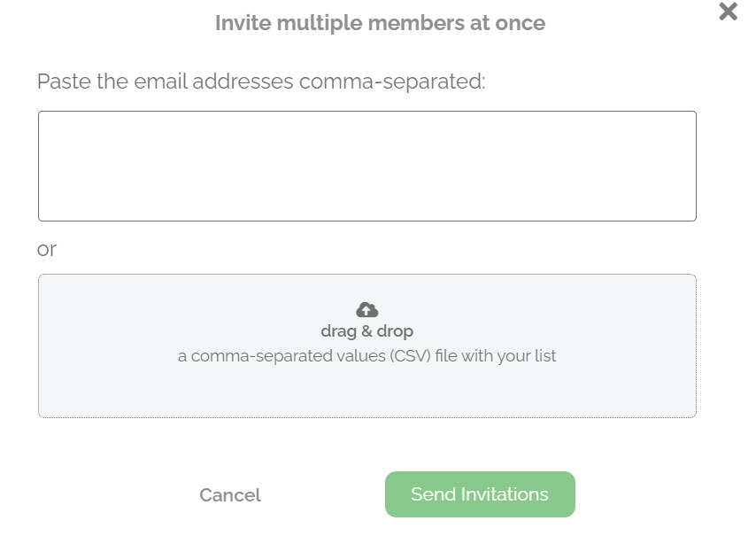Click the cloud upload icon

tap(366, 309)
